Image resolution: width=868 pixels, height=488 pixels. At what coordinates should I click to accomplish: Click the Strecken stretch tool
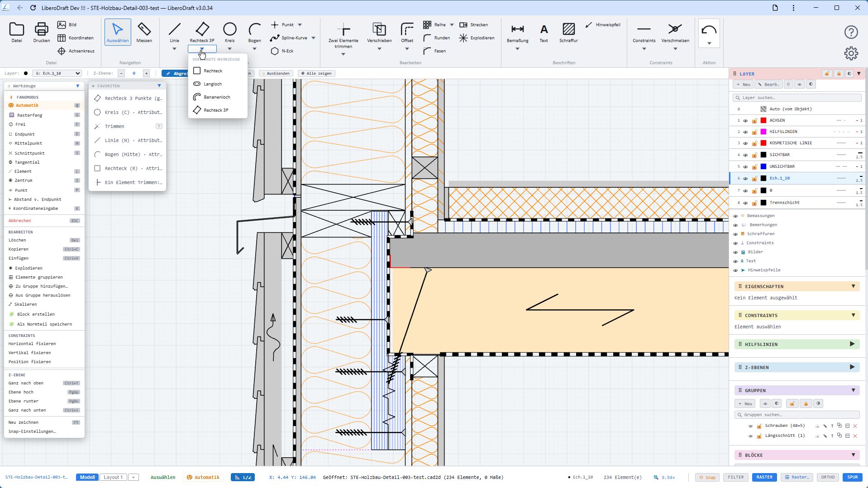pos(473,24)
